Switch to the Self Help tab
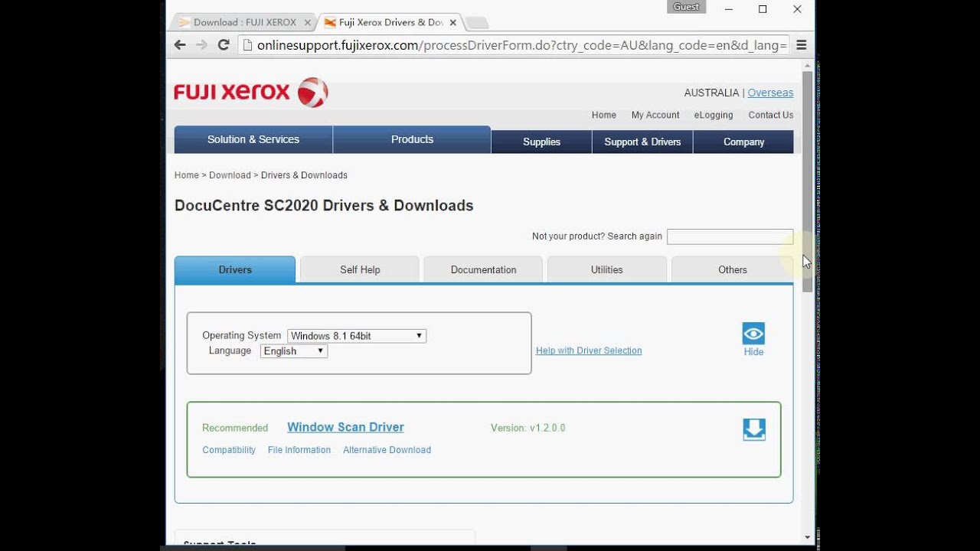Viewport: 980px width, 551px height. pyautogui.click(x=360, y=269)
